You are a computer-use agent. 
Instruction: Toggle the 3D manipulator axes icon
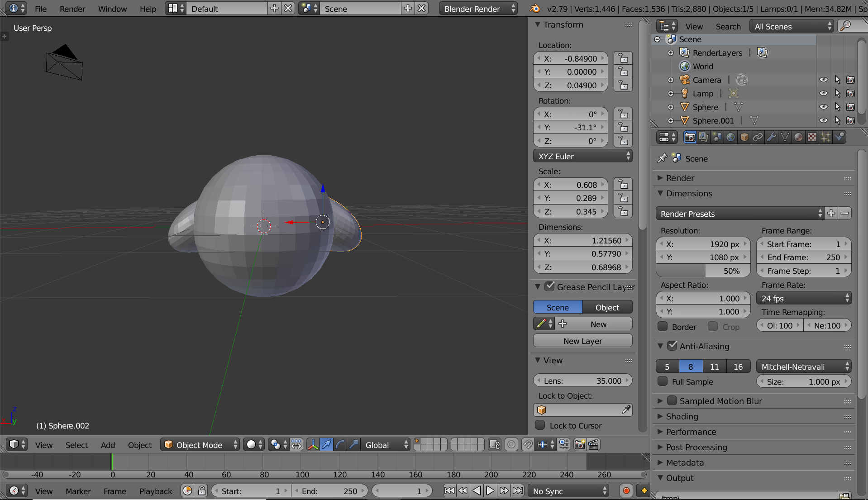tap(313, 445)
